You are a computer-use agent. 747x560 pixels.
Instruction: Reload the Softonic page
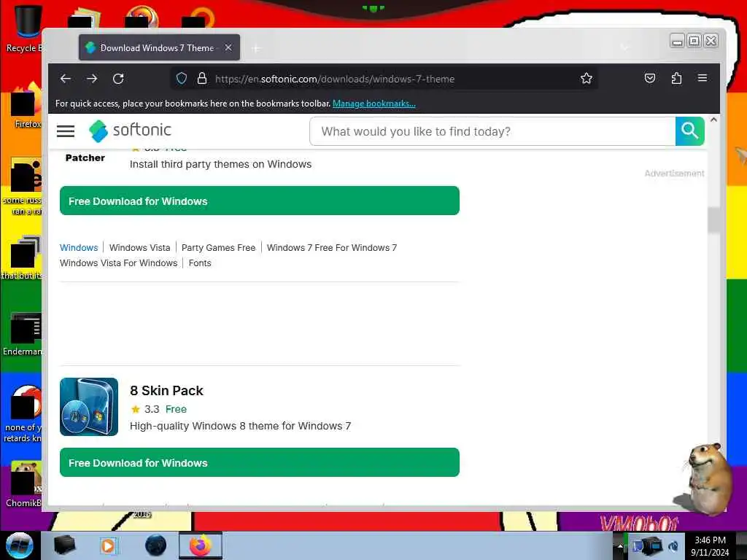[118, 79]
